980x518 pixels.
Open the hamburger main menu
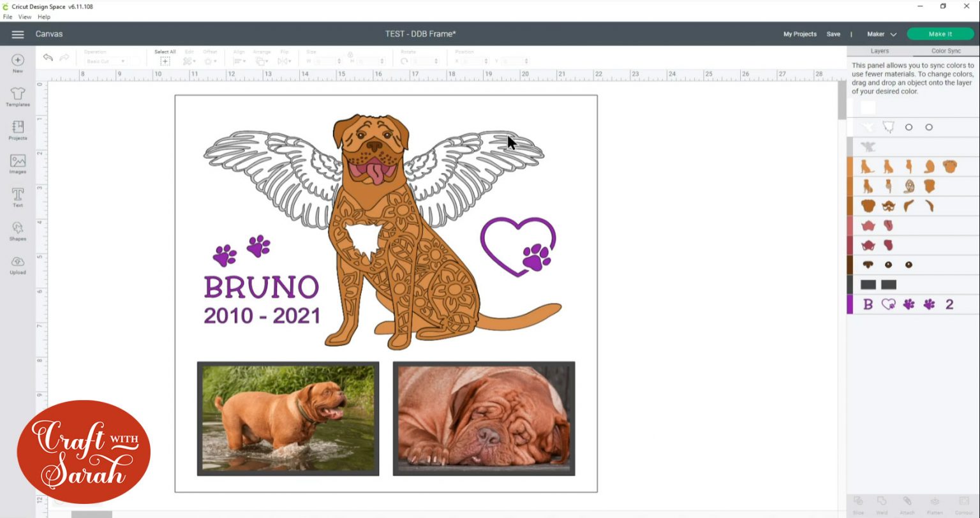coord(18,34)
